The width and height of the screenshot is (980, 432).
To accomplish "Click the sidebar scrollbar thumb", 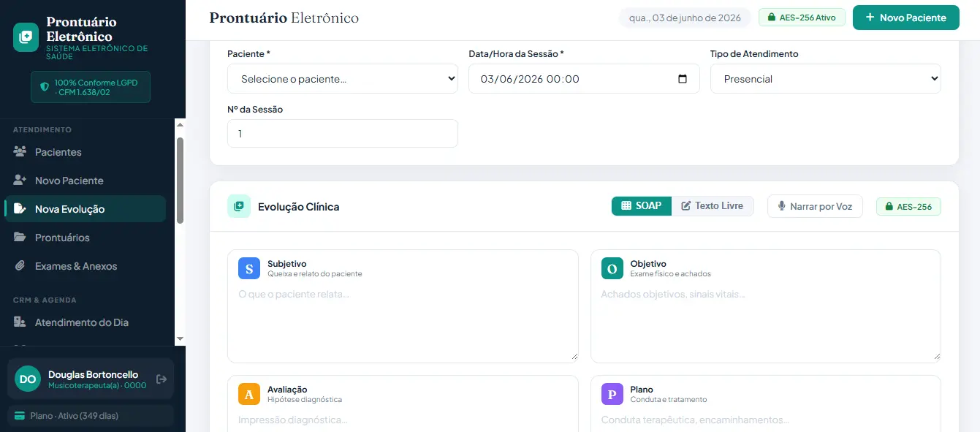I will point(181,180).
